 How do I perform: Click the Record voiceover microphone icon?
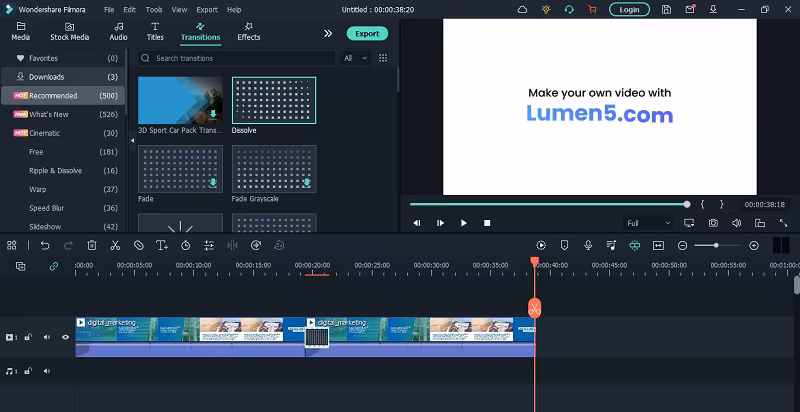click(x=588, y=245)
